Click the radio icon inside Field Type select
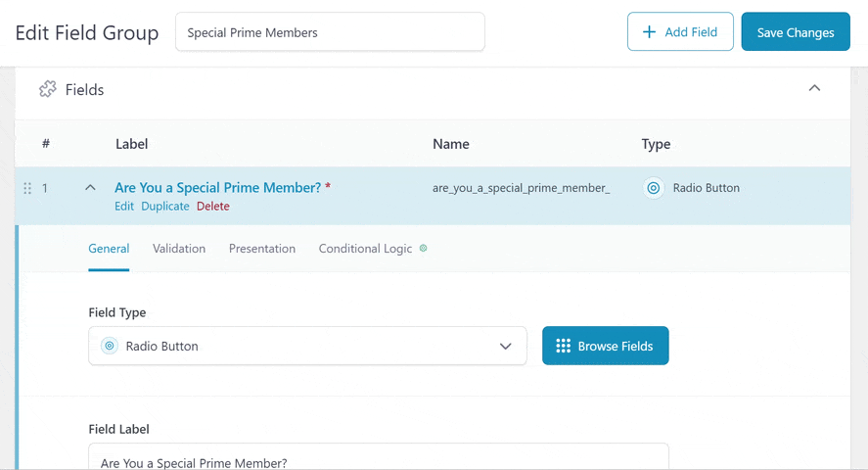868x470 pixels. coord(110,346)
